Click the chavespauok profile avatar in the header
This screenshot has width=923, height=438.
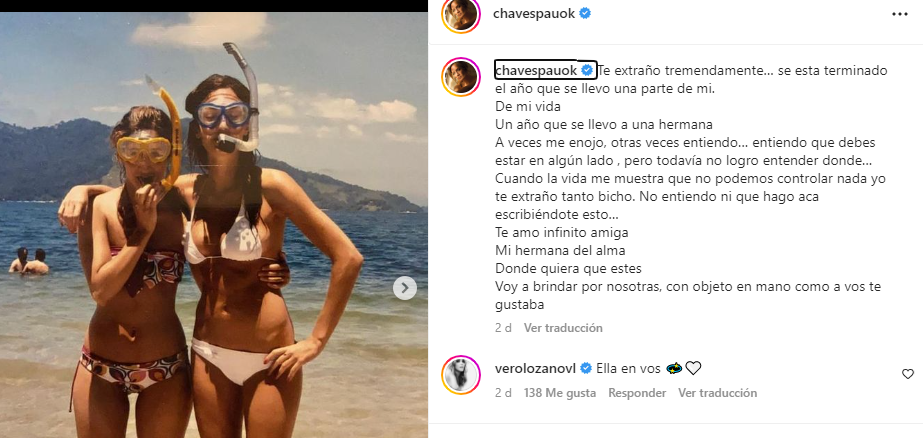coord(461,14)
